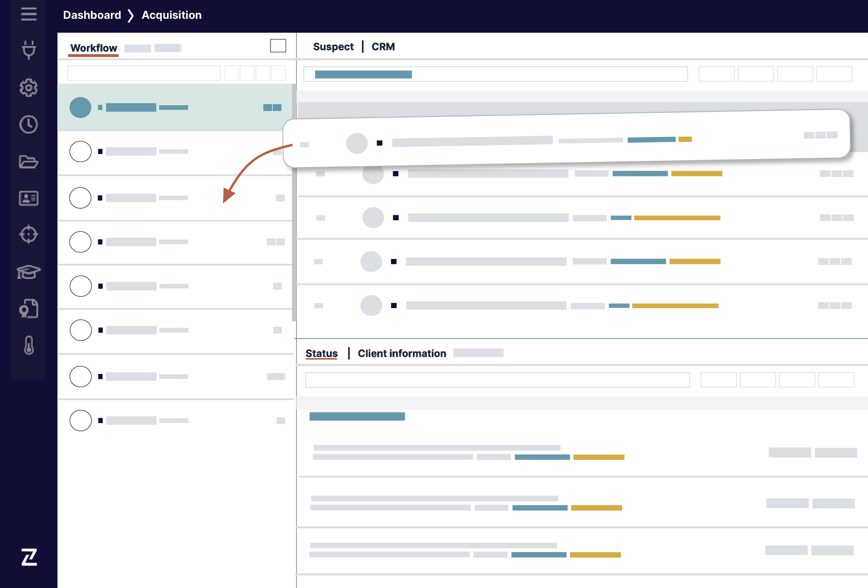Open settings gear in sidebar
This screenshot has height=588, width=868.
tap(29, 88)
